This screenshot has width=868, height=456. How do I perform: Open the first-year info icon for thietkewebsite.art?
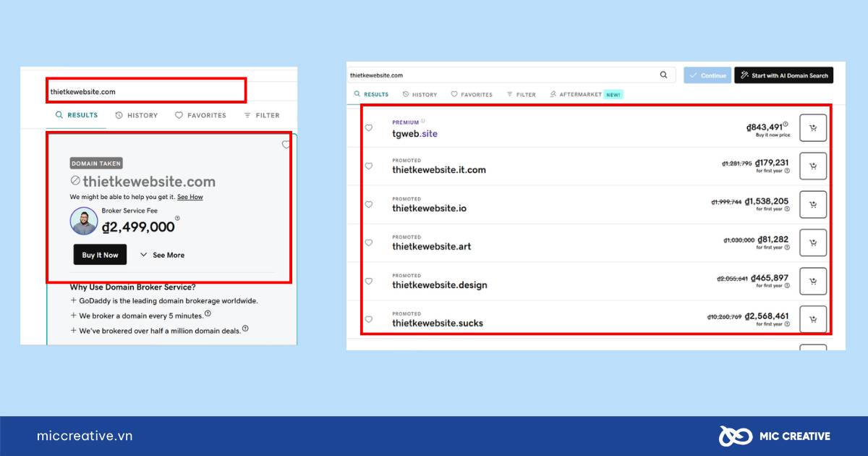pos(787,248)
